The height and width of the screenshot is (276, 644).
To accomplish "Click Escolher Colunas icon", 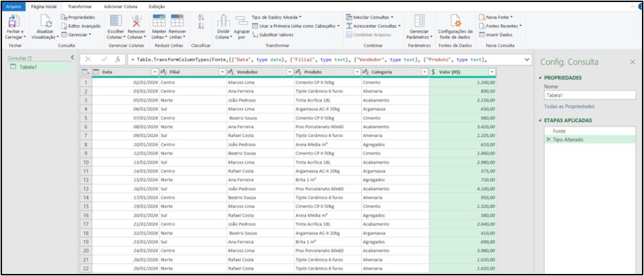I will click(x=116, y=21).
